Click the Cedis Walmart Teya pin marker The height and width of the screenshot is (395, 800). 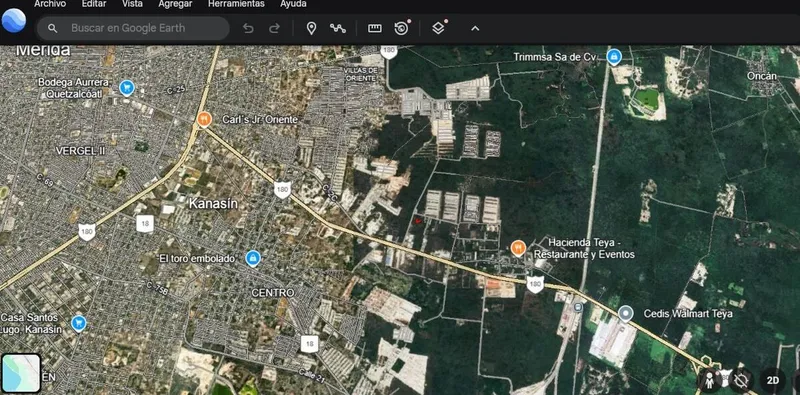(x=626, y=313)
